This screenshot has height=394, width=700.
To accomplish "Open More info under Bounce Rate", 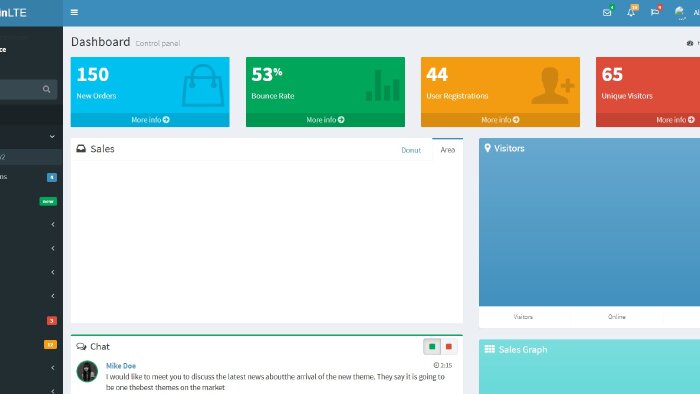I will click(325, 120).
